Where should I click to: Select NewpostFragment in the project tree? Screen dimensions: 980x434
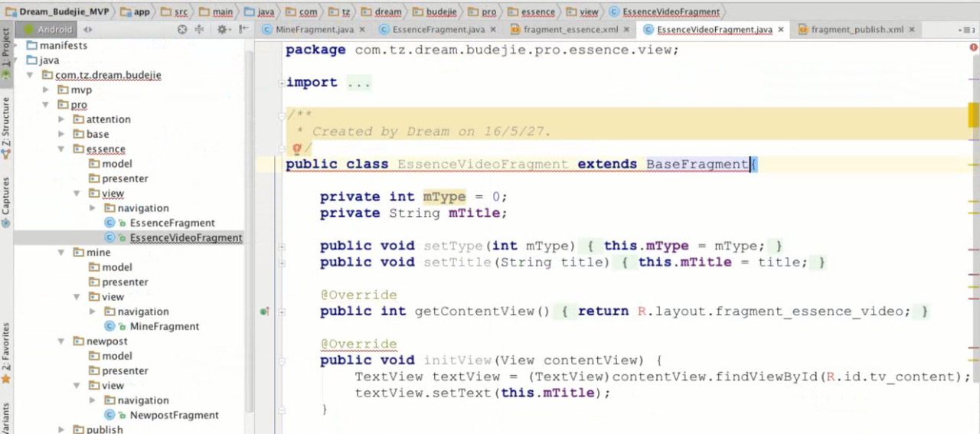tap(175, 415)
